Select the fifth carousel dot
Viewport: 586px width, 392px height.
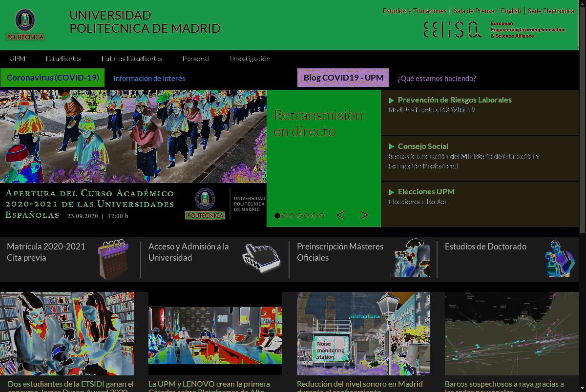[307, 216]
